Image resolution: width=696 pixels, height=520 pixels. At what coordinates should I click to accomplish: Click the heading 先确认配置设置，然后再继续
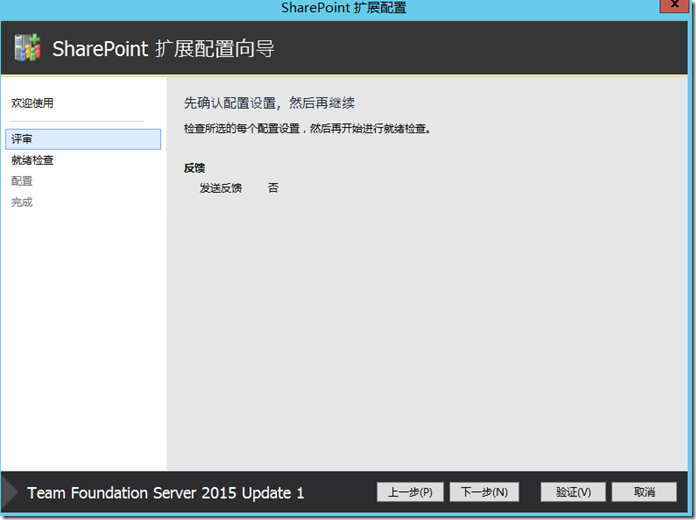[269, 103]
